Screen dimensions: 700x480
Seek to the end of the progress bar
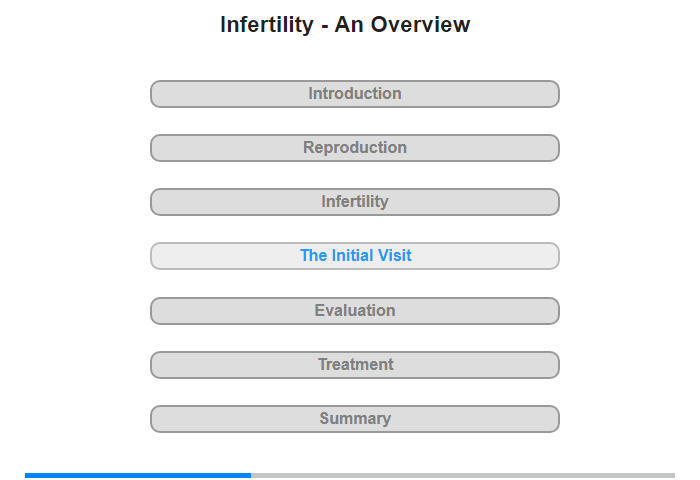point(672,475)
